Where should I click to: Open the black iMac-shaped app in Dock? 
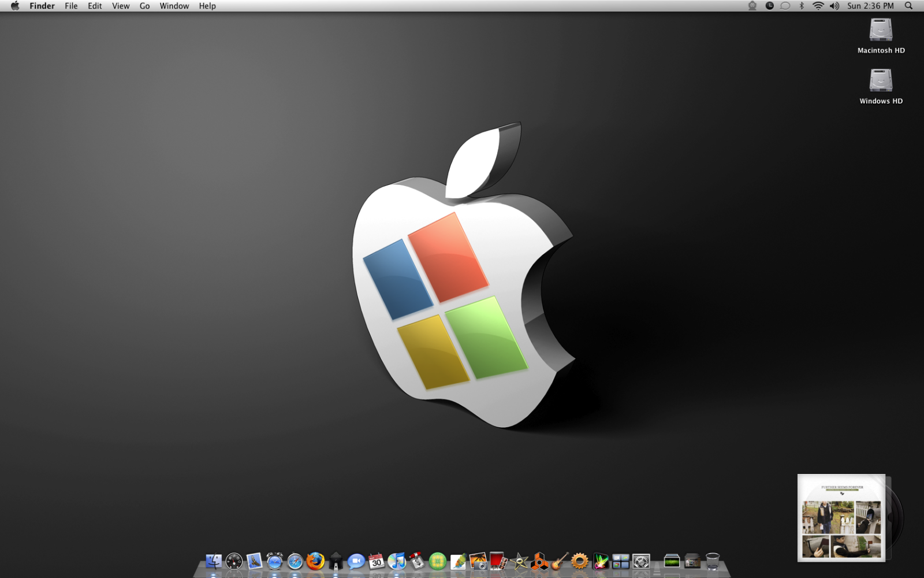pyautogui.click(x=336, y=561)
